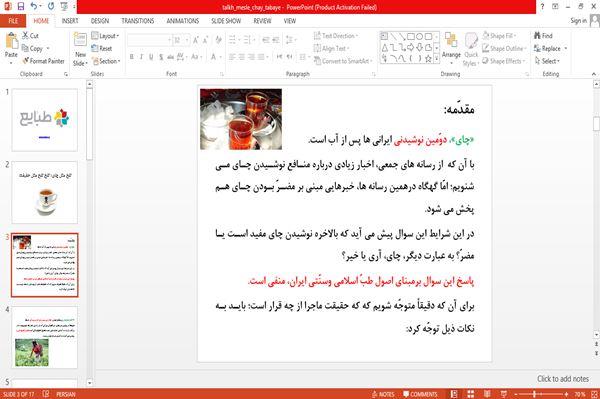Viewport: 600px width, 399px height.
Task: Switch to the DESIGN tab
Action: click(x=99, y=21)
